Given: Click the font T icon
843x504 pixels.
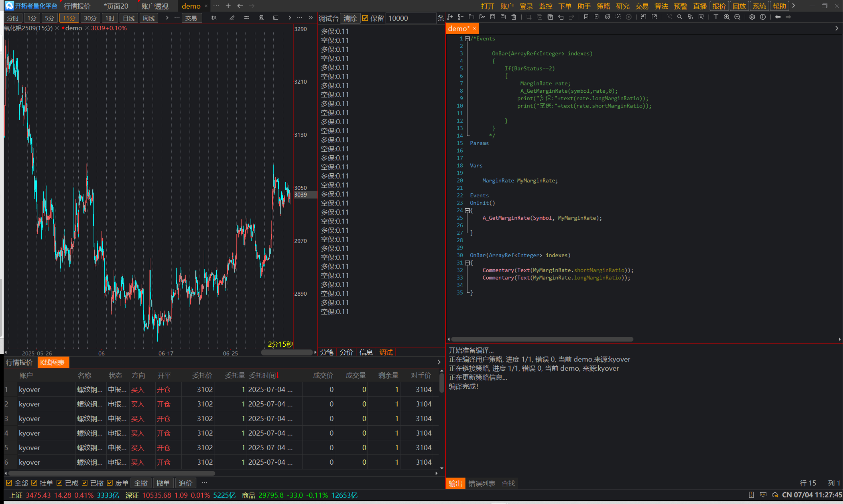Looking at the screenshot, I should 716,17.
